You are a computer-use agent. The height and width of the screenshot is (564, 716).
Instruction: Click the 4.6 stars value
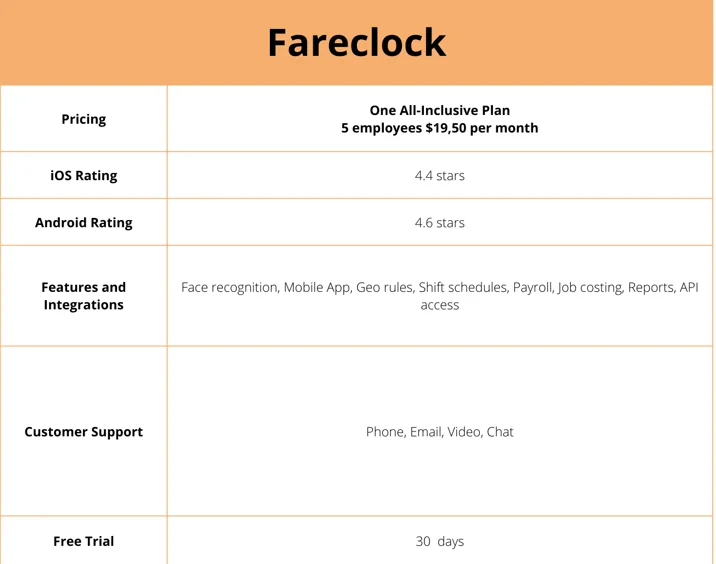point(440,222)
